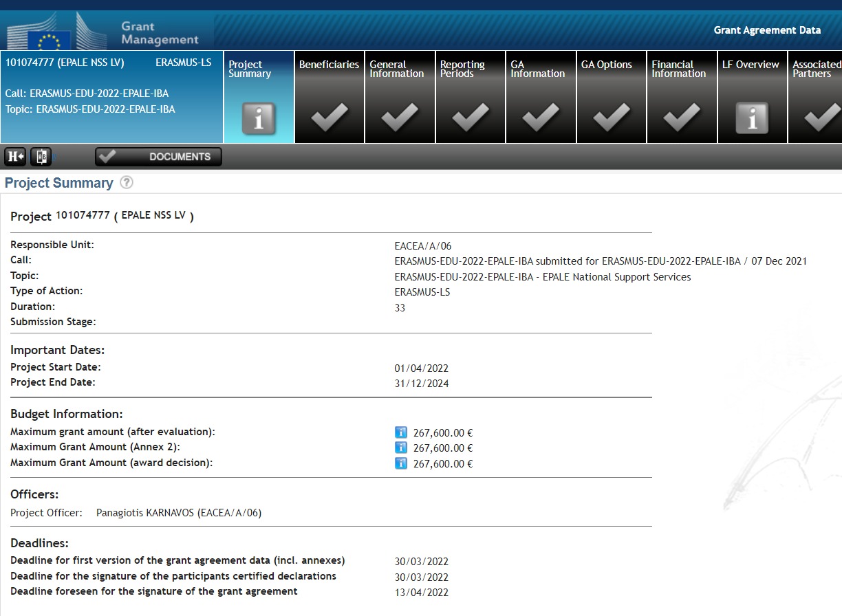Open the Financial Information tab
Image resolution: width=842 pixels, height=616 pixels.
pyautogui.click(x=682, y=97)
